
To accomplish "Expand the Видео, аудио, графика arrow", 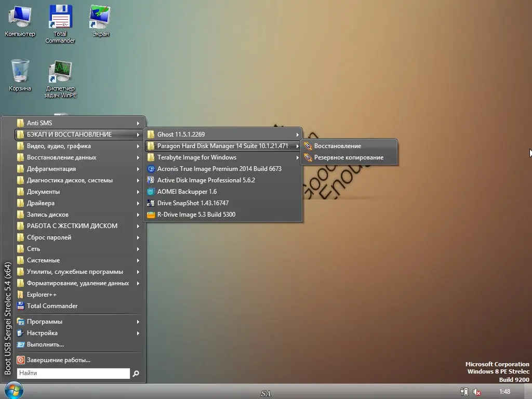I will pyautogui.click(x=138, y=146).
